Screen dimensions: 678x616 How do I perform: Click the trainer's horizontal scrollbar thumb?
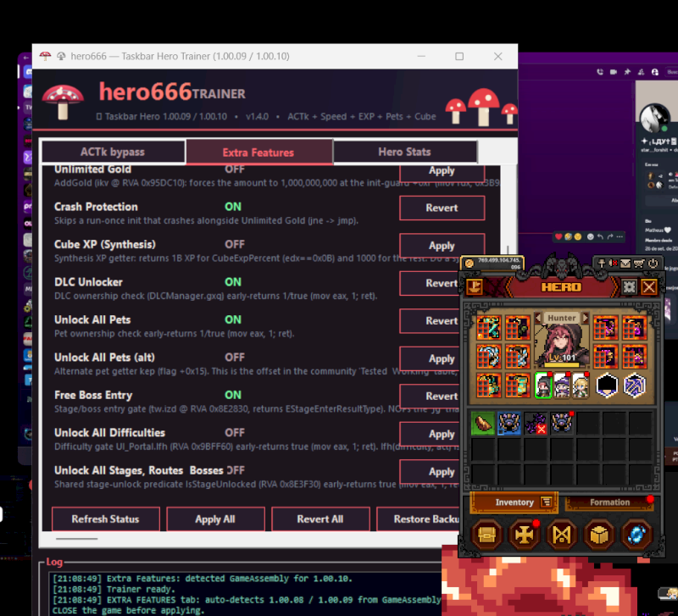pyautogui.click(x=76, y=539)
